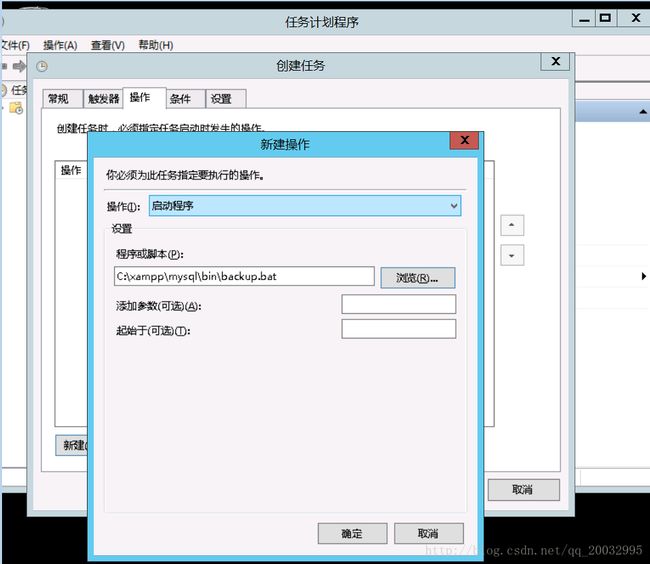Open the 文件(F) menu
The height and width of the screenshot is (564, 650).
(x=15, y=45)
